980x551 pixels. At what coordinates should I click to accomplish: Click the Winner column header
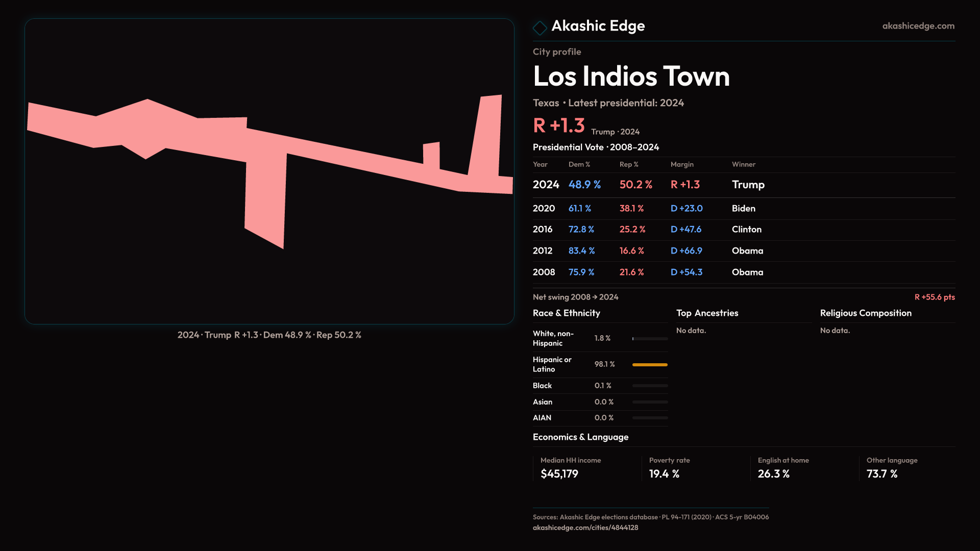click(x=743, y=164)
